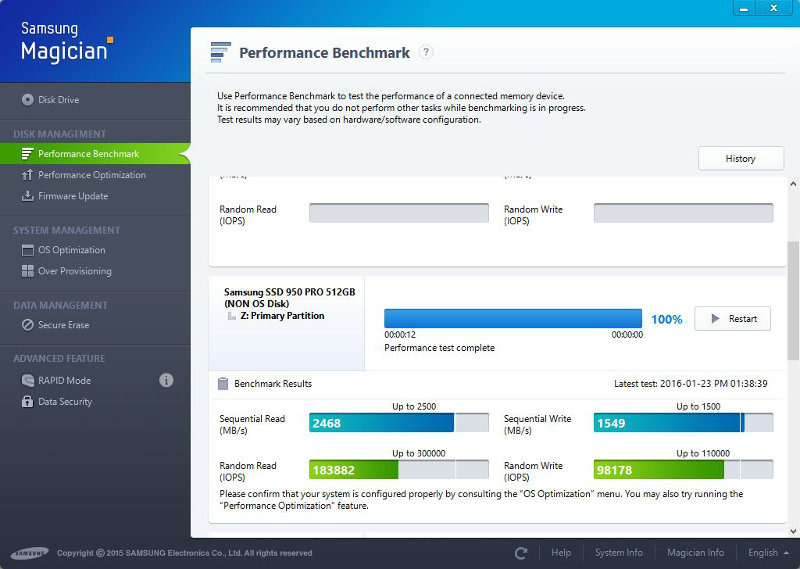800x569 pixels.
Task: Click the Samsung logo in footer
Action: pos(30,553)
